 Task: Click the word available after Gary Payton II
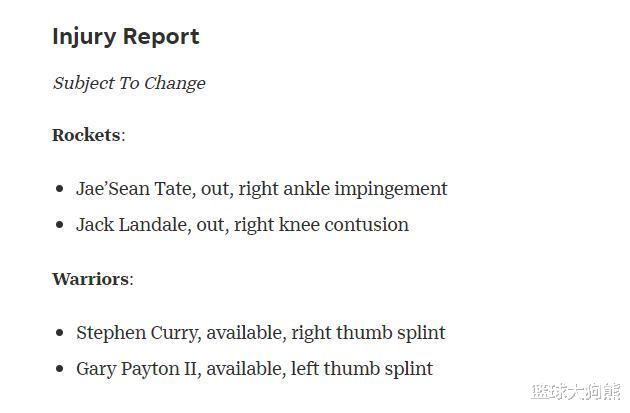point(244,368)
